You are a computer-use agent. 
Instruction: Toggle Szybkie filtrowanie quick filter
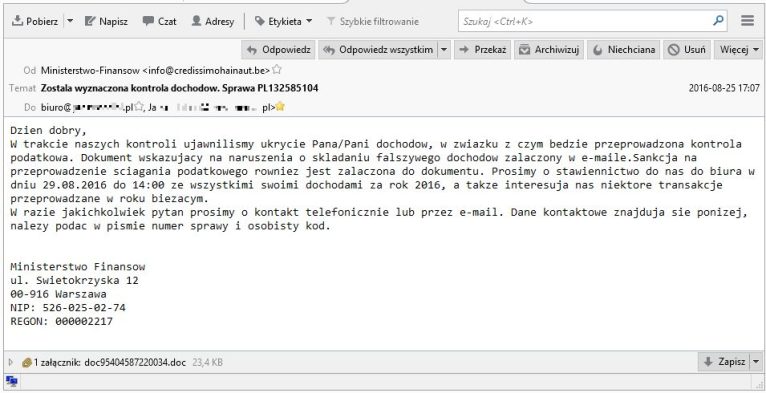[x=373, y=21]
